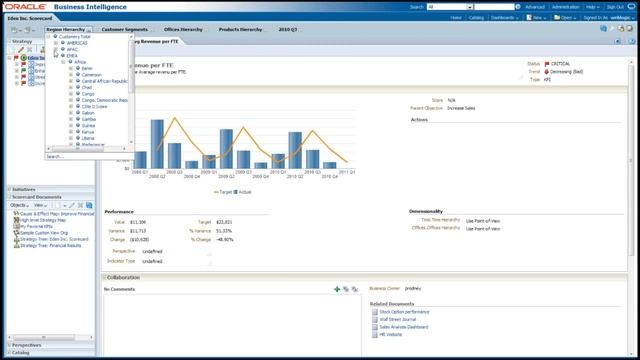The width and height of the screenshot is (640, 360).
Task: Expand the Chad node in region tree
Action: [71, 87]
